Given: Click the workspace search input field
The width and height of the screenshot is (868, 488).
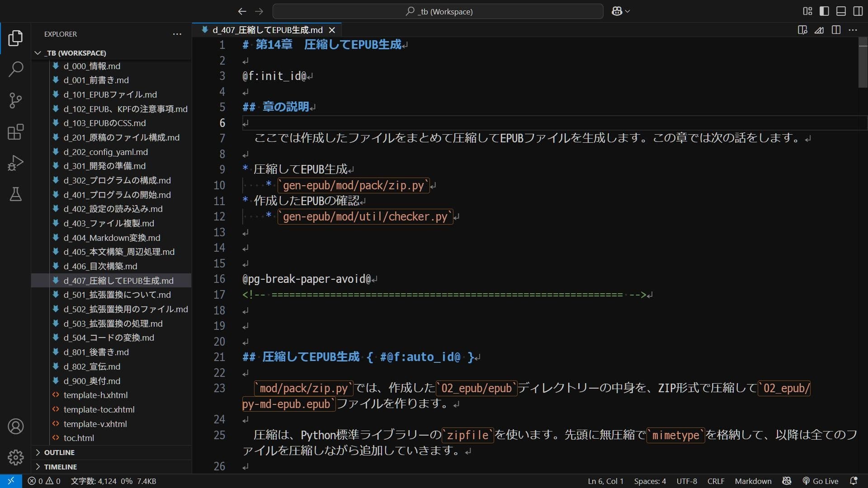Looking at the screenshot, I should (438, 11).
